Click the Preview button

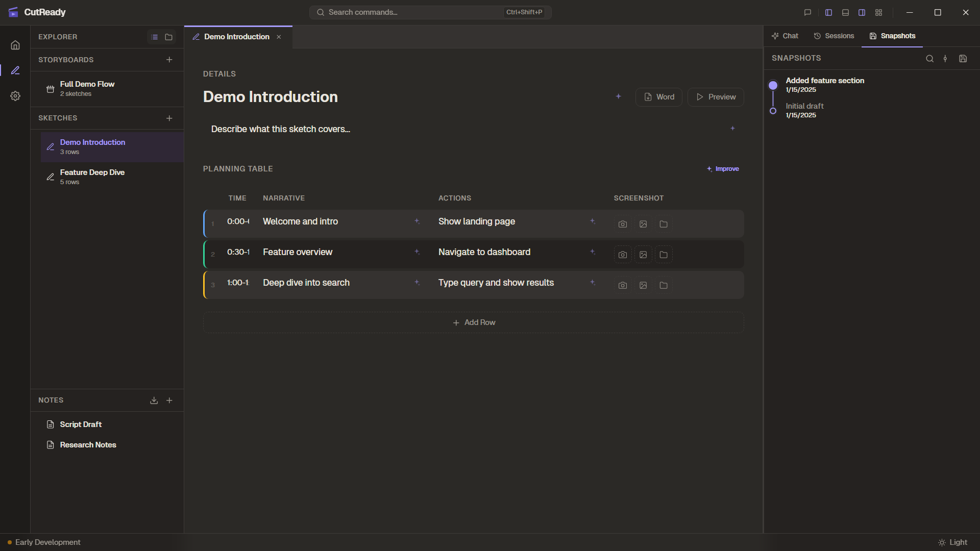716,97
